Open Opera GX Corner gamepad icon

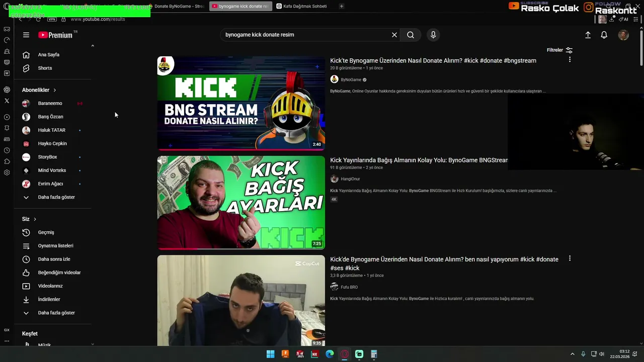click(7, 29)
